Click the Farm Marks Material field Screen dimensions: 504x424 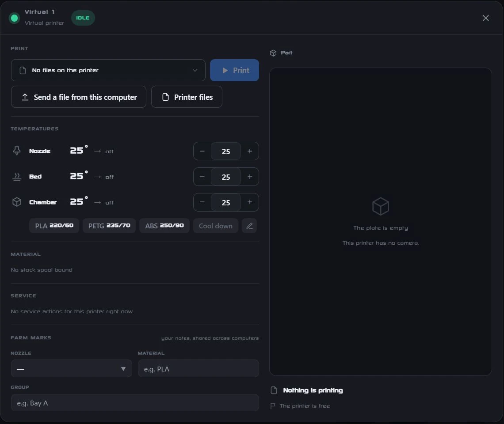(199, 368)
